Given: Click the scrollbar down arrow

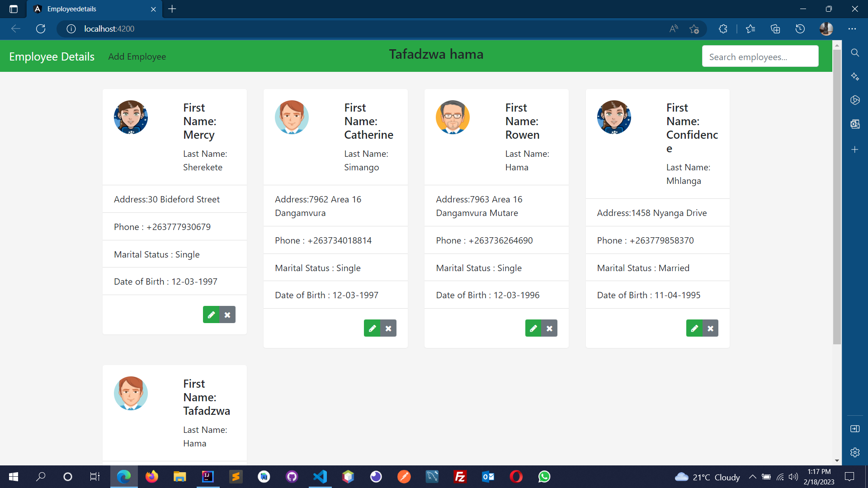Looking at the screenshot, I should click(x=837, y=461).
